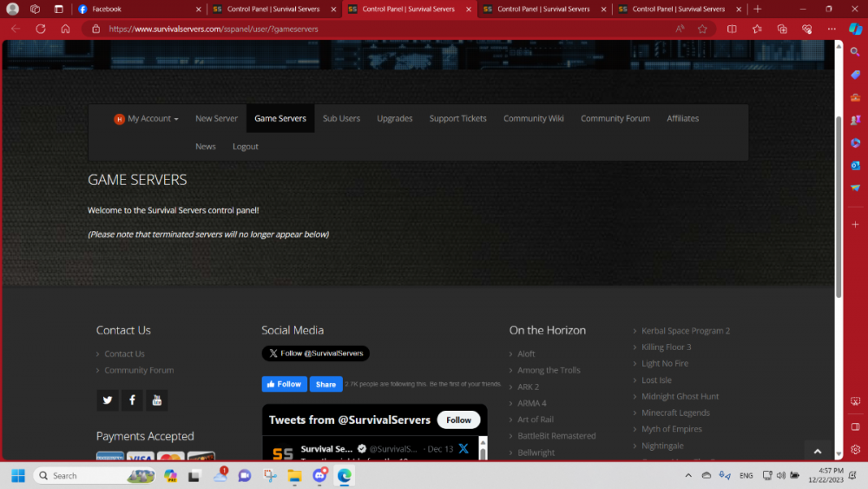The width and height of the screenshot is (868, 489).
Task: Add page to favorites star icon
Action: click(x=702, y=29)
